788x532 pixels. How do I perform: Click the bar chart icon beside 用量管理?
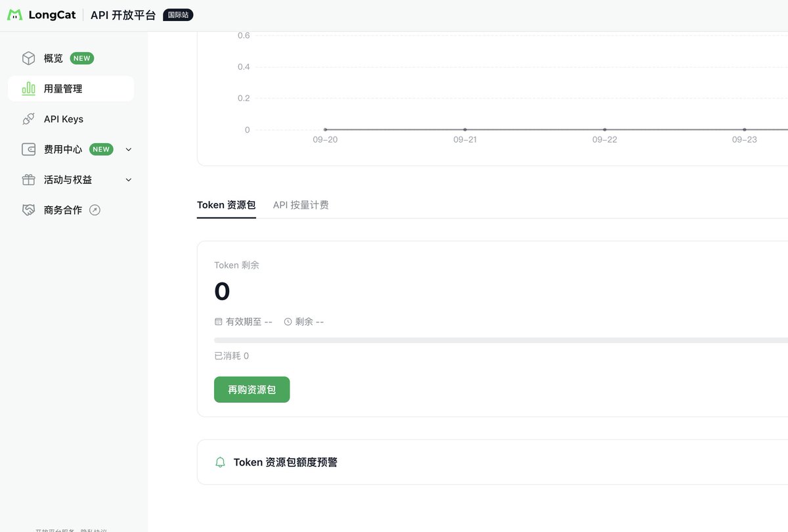[x=28, y=89]
